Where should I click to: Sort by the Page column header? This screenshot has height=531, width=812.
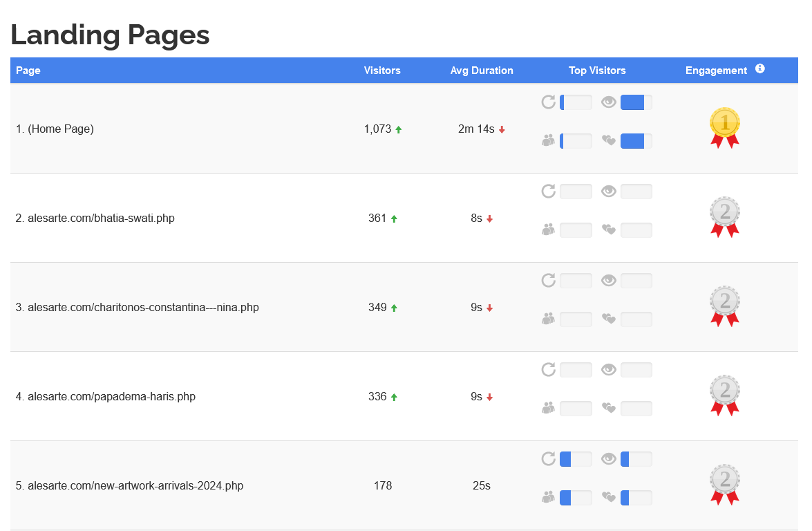pos(28,71)
